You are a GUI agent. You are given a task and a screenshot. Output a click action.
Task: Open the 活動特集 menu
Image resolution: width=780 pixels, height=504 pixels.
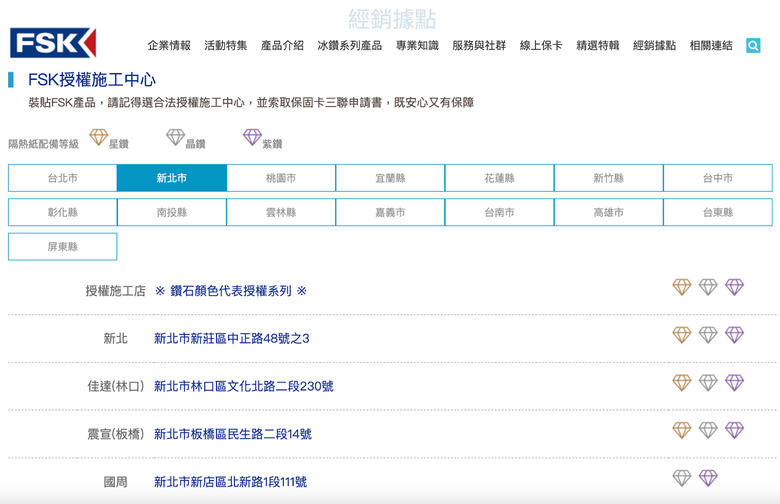point(225,46)
